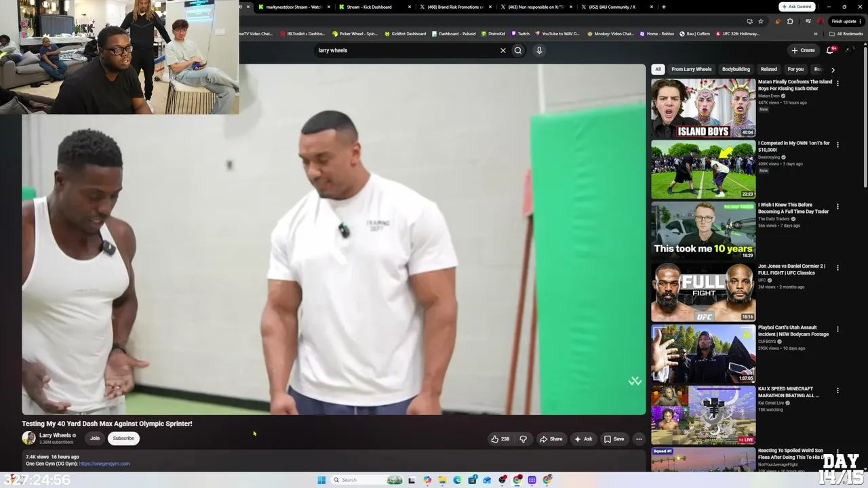The image size is (868, 488).
Task: Open File Explorer from the taskbar
Action: [x=442, y=480]
